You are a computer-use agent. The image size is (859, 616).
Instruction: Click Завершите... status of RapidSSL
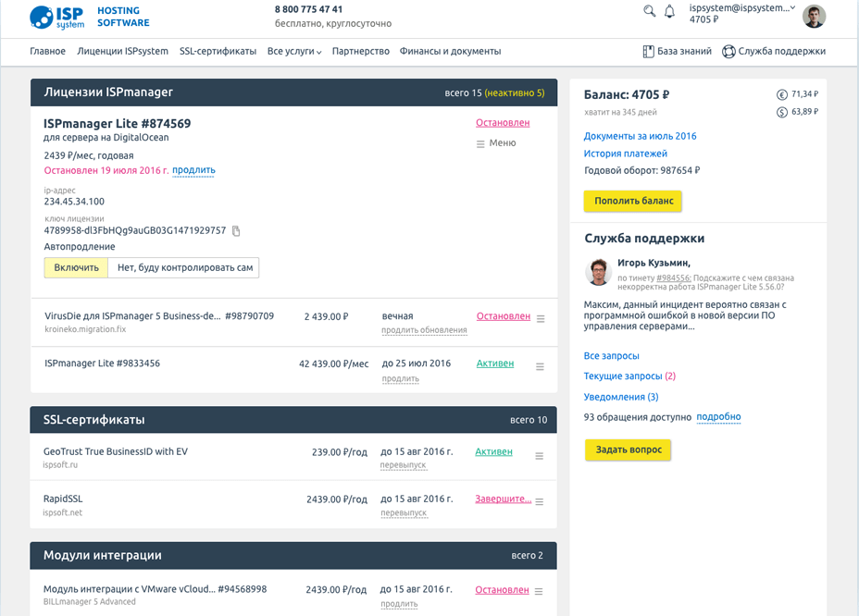pos(503,499)
